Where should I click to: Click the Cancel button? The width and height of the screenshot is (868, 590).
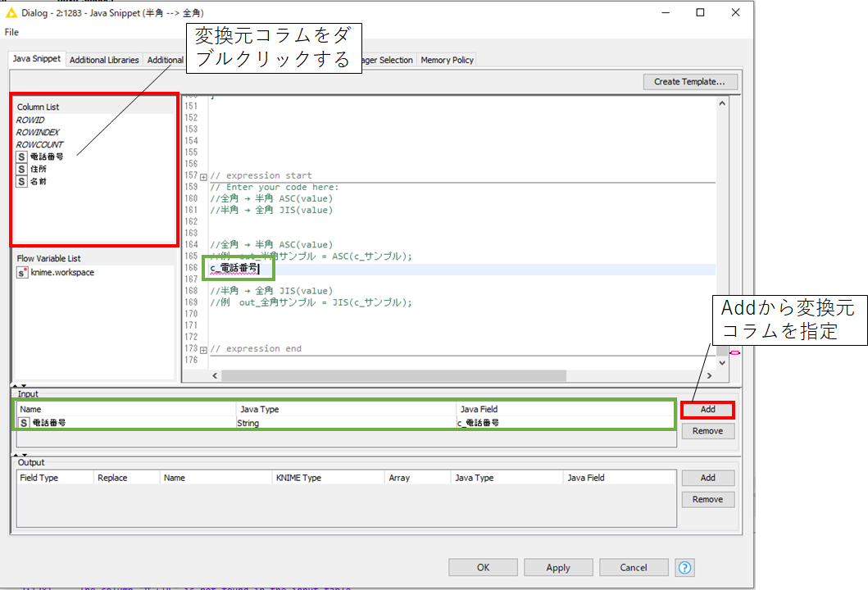pyautogui.click(x=634, y=567)
